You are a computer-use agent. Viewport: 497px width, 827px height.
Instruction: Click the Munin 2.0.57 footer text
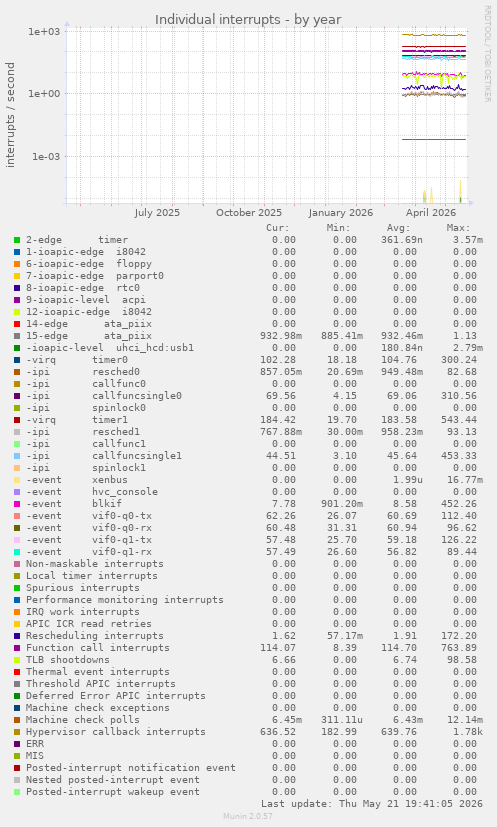coord(248,816)
